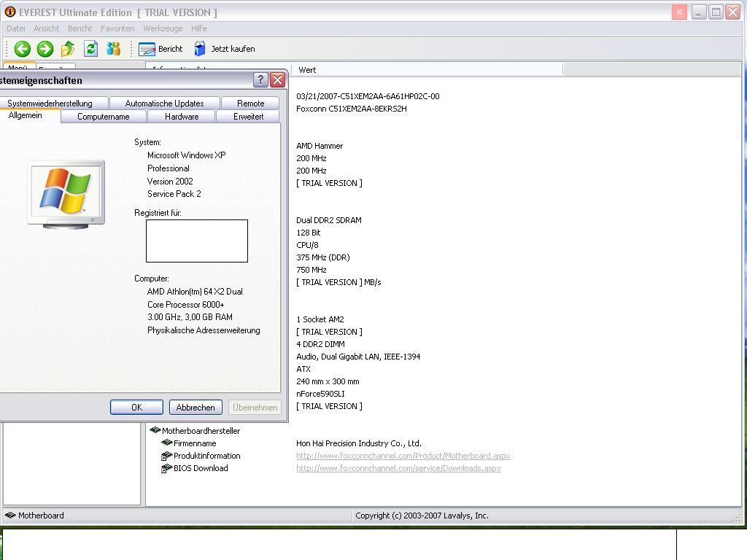Select the ATX form factor value

point(303,368)
